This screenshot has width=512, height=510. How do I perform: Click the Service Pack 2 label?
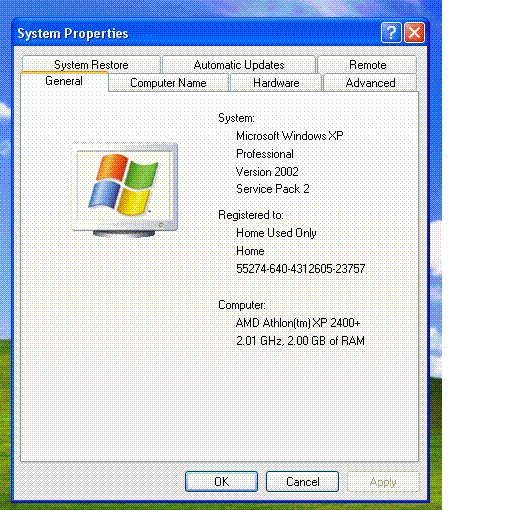point(273,189)
